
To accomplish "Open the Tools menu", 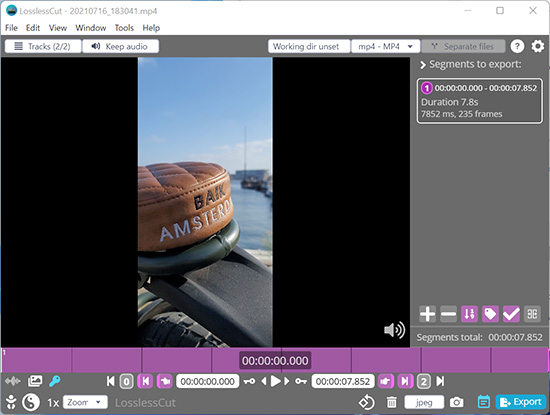I will pyautogui.click(x=124, y=28).
